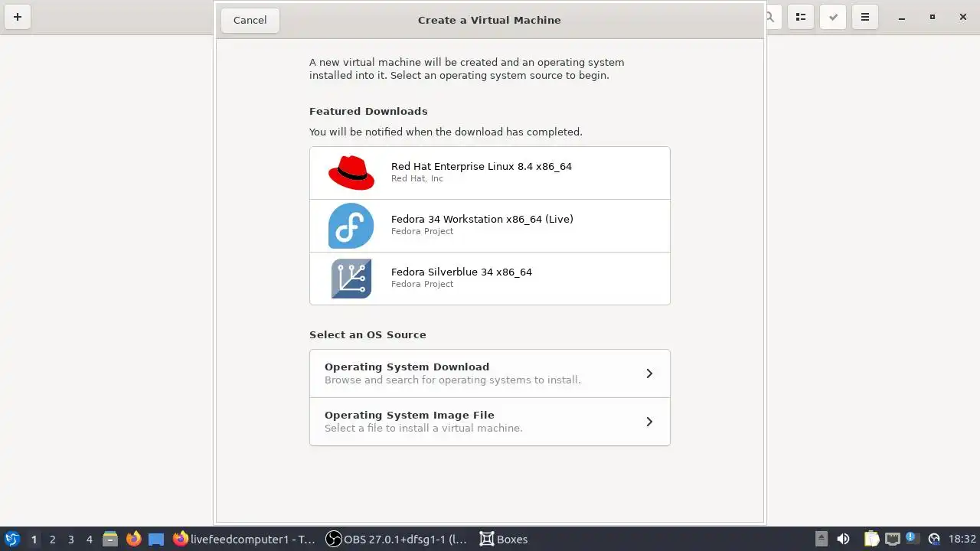The height and width of the screenshot is (551, 980).
Task: Select Operating System Download option
Action: pyautogui.click(x=490, y=373)
